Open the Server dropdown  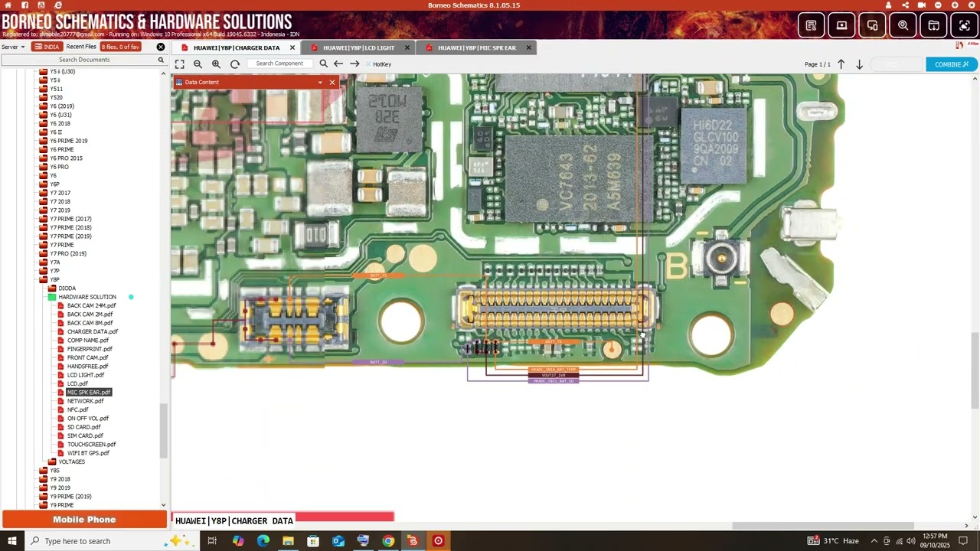tap(13, 47)
